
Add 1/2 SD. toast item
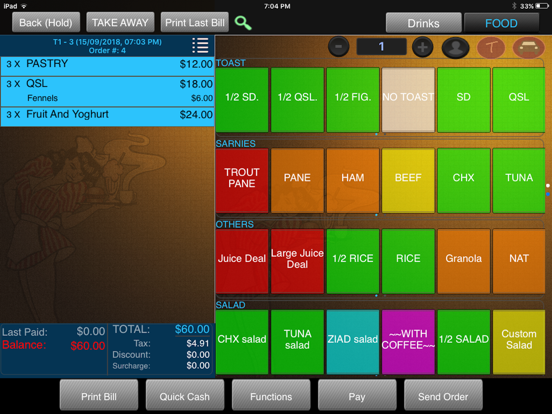[242, 100]
